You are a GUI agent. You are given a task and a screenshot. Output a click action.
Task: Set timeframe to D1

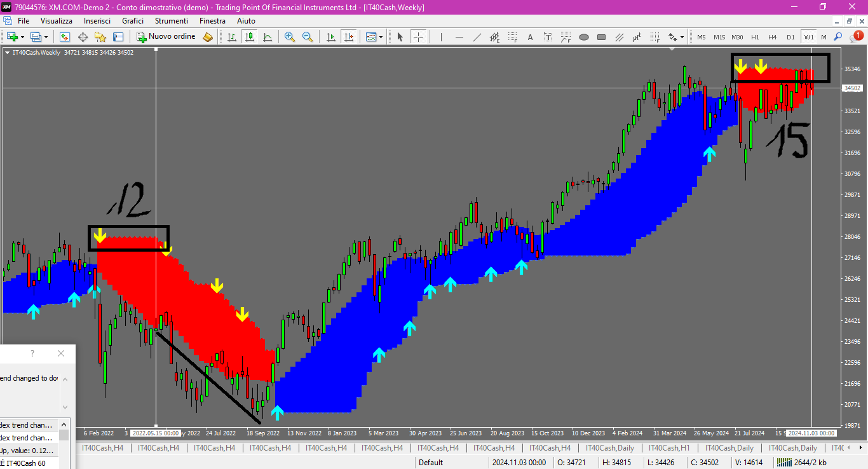coord(790,37)
